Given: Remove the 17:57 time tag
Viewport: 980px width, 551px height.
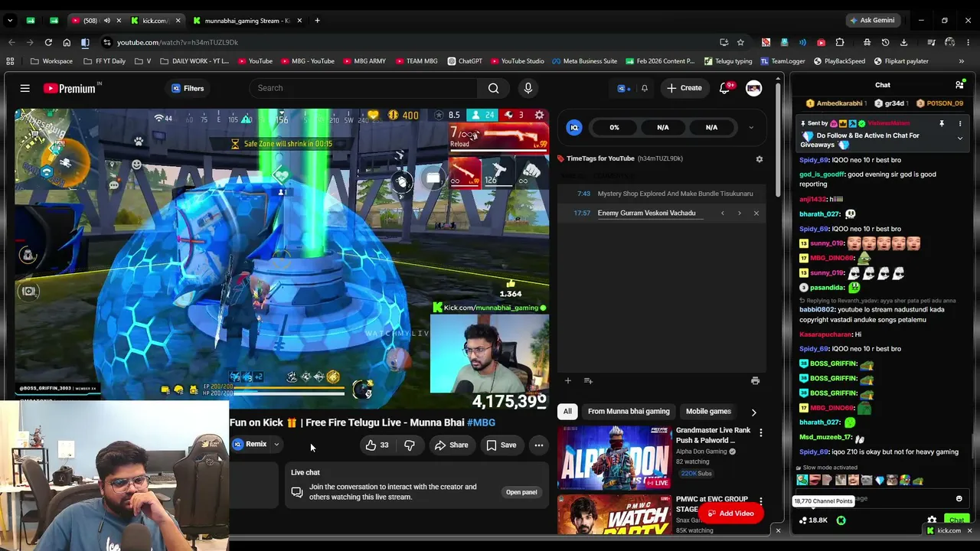Looking at the screenshot, I should [756, 214].
